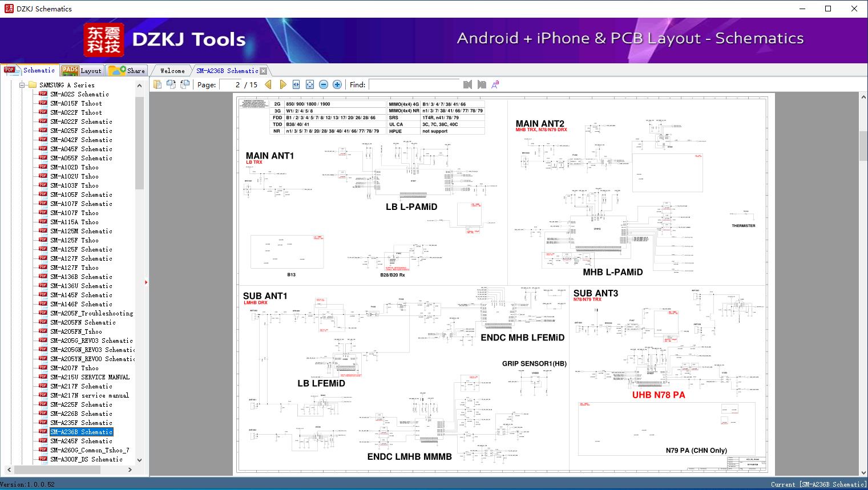Click the page number input field

231,84
